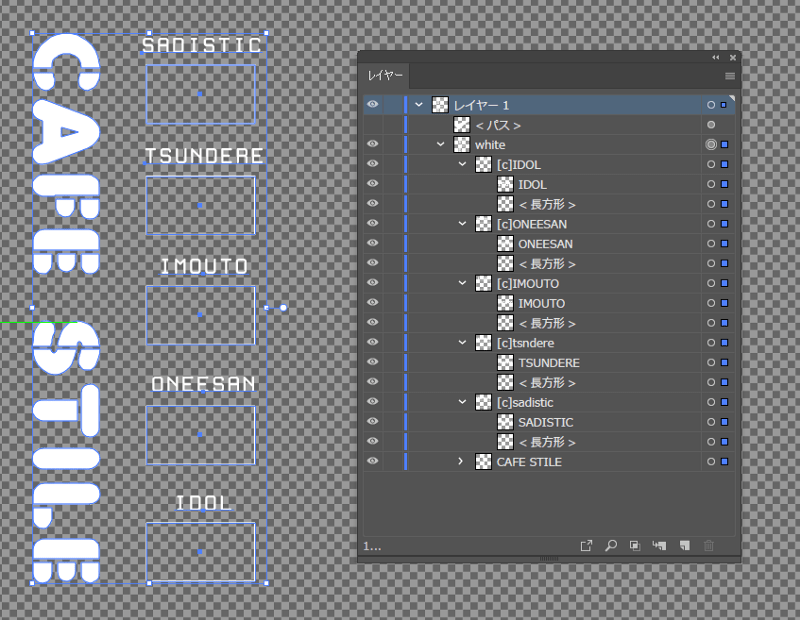
Task: Select the レイヤー panel tab
Action: [x=385, y=76]
